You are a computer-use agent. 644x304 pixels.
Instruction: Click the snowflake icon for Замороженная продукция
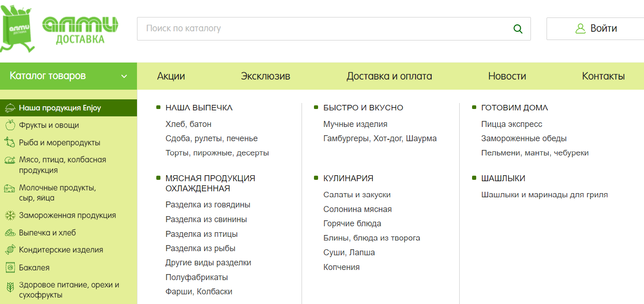10,215
